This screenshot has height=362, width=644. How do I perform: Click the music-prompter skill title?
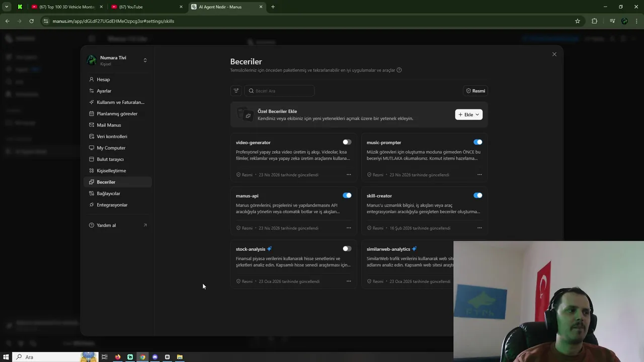tap(384, 143)
